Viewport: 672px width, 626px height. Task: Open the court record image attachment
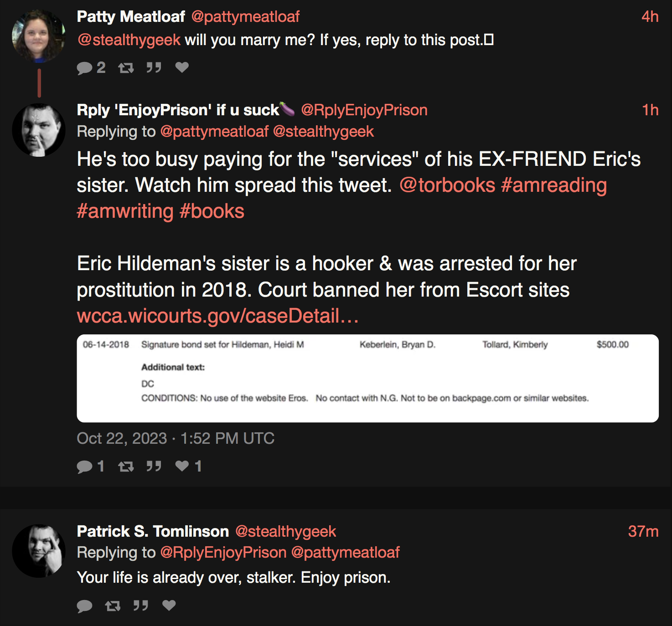[x=367, y=378]
